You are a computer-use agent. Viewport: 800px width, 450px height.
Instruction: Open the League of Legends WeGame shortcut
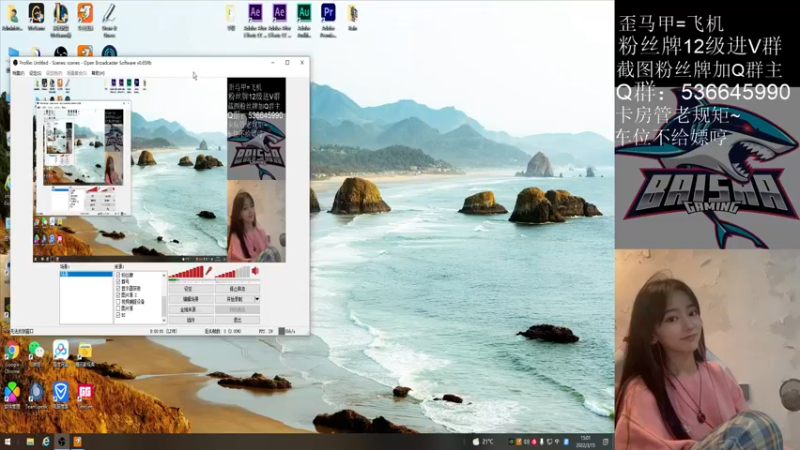pos(60,19)
